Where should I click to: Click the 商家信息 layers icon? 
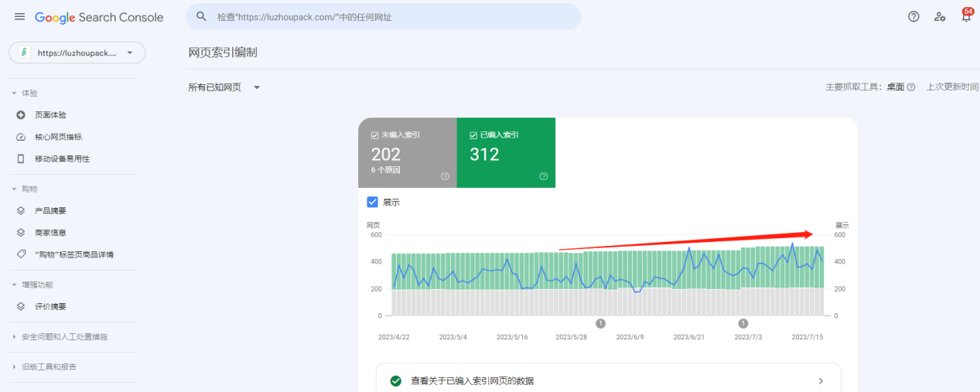pyautogui.click(x=21, y=233)
